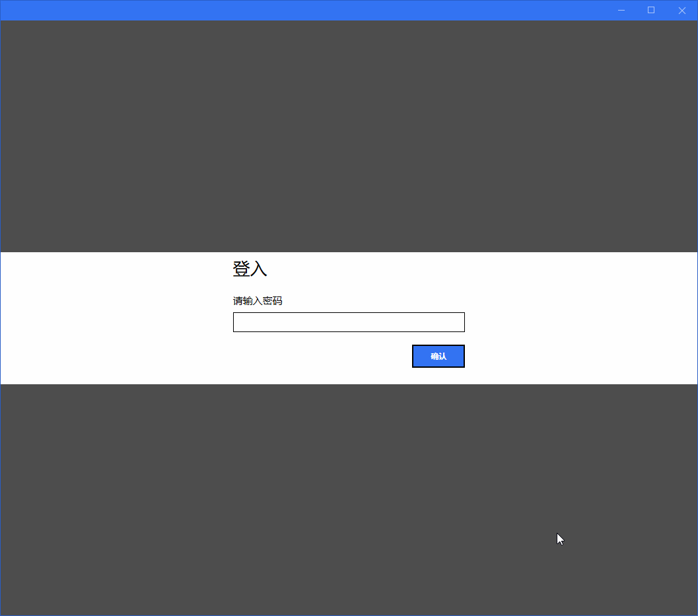Click white space left of the password field

(117, 322)
